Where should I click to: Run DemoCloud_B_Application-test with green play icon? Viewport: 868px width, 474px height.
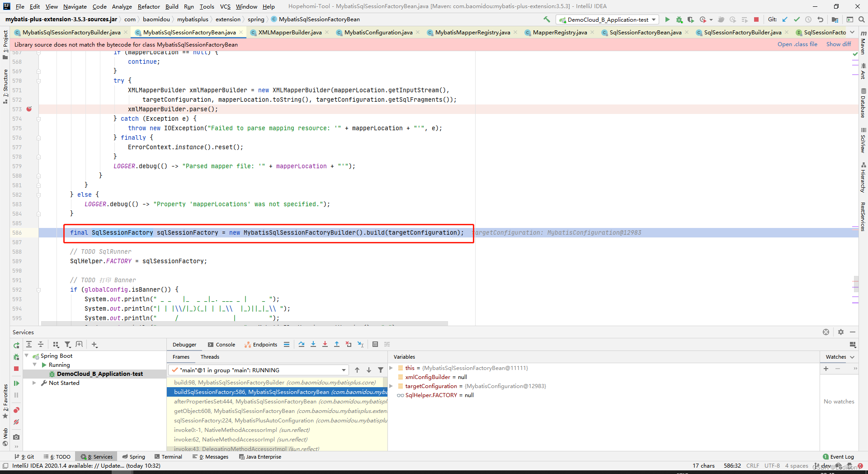667,19
